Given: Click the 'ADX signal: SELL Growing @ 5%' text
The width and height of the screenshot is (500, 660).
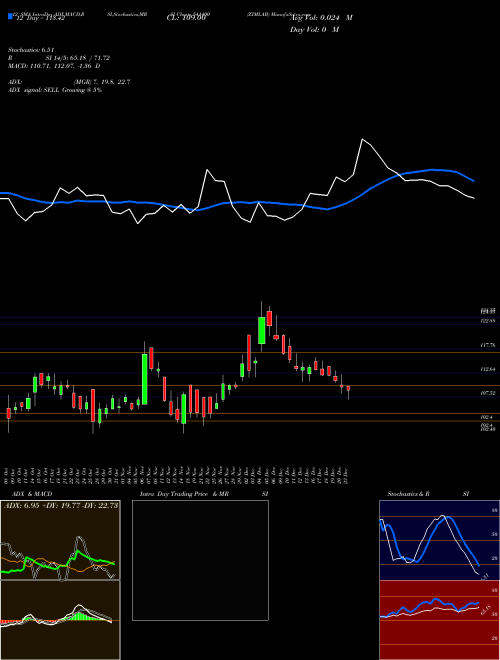Looking at the screenshot, I should point(55,90).
